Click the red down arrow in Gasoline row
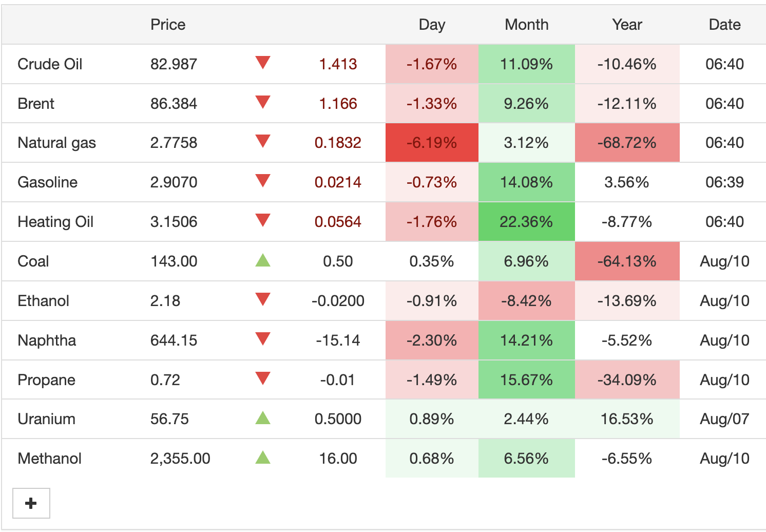 [263, 181]
